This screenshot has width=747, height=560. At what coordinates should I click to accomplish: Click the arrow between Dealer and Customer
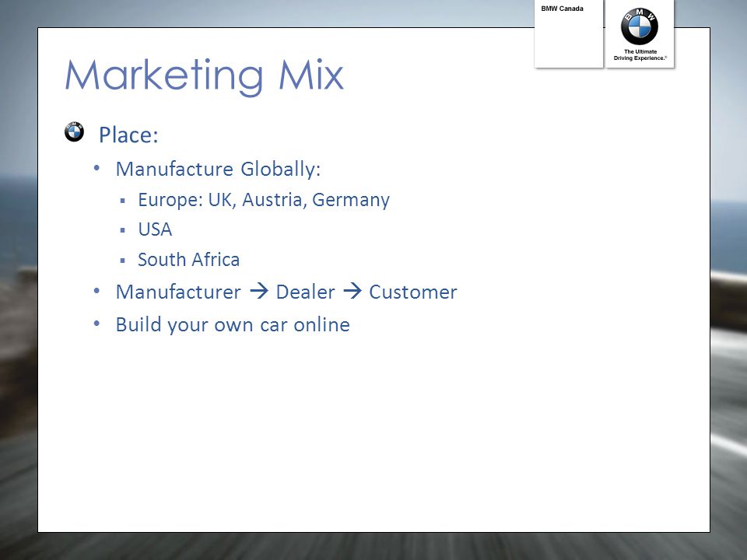click(x=352, y=291)
